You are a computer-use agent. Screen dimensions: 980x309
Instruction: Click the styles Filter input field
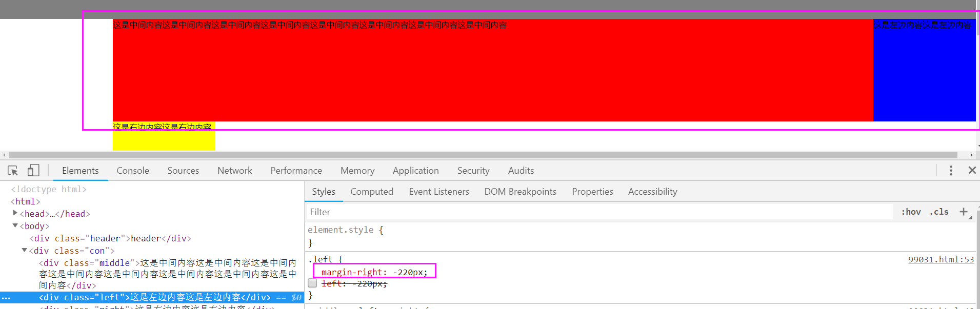600,212
